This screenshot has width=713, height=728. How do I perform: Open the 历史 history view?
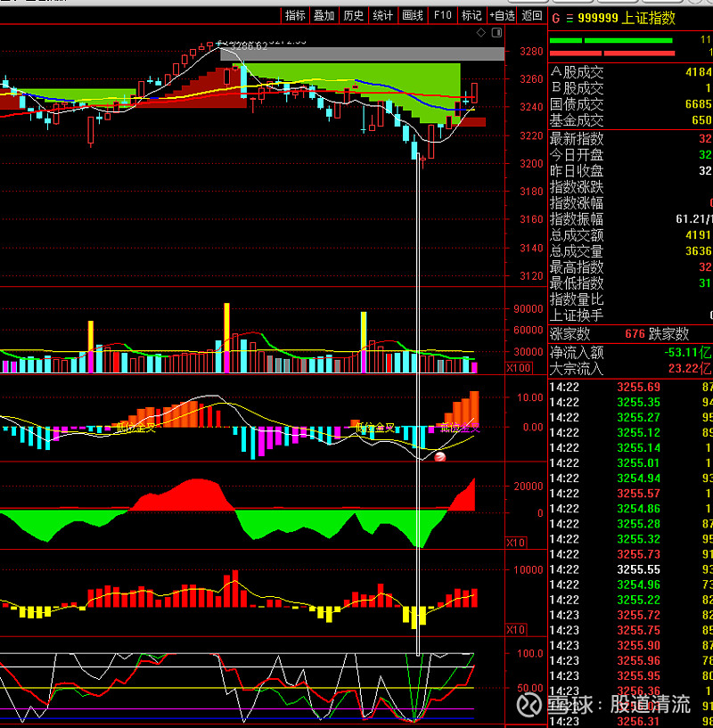354,15
